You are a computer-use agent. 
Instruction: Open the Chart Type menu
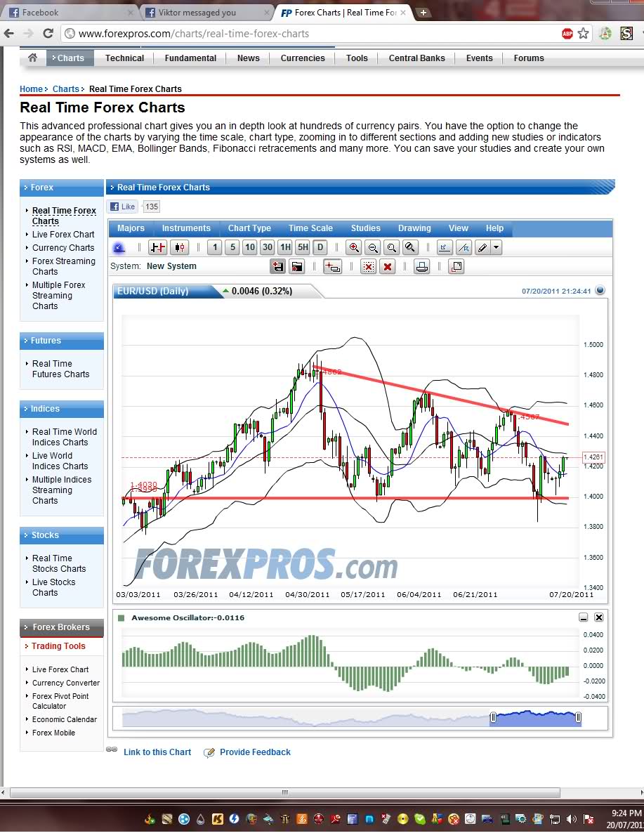coord(249,228)
